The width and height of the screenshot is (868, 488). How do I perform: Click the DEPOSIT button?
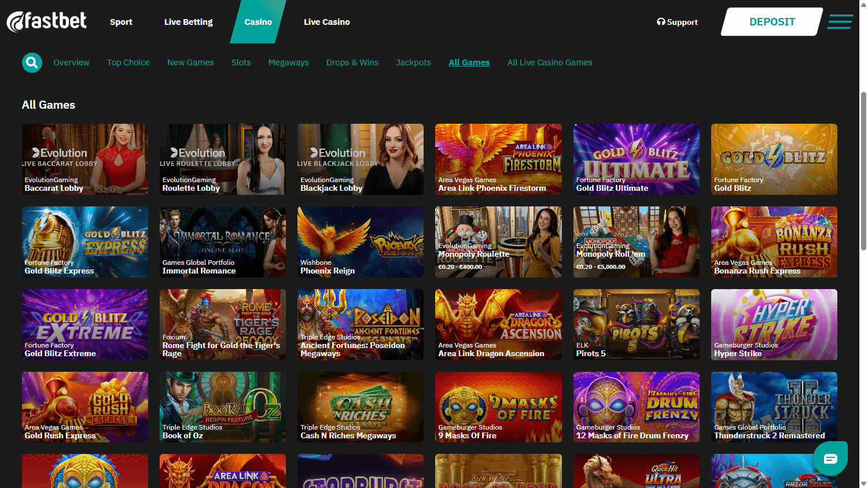pos(772,22)
